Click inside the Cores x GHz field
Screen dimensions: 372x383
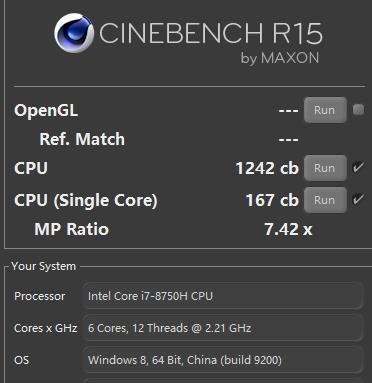click(222, 328)
